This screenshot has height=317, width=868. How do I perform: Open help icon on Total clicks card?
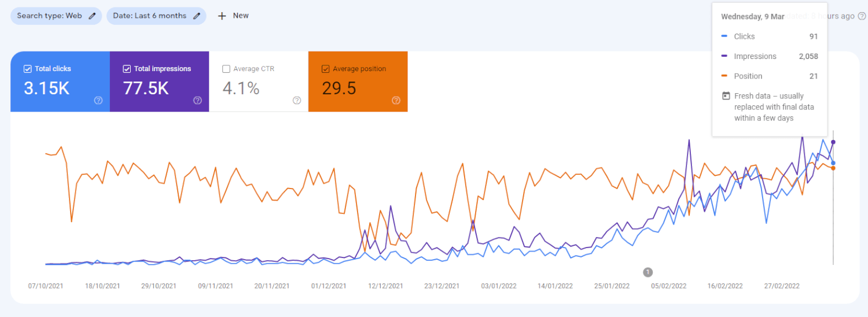98,100
